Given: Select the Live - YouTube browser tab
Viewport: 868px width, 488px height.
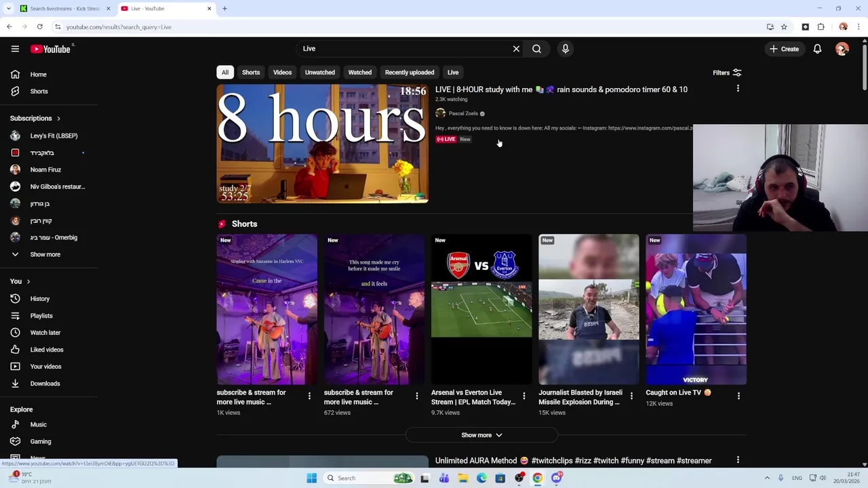Looking at the screenshot, I should point(163,9).
